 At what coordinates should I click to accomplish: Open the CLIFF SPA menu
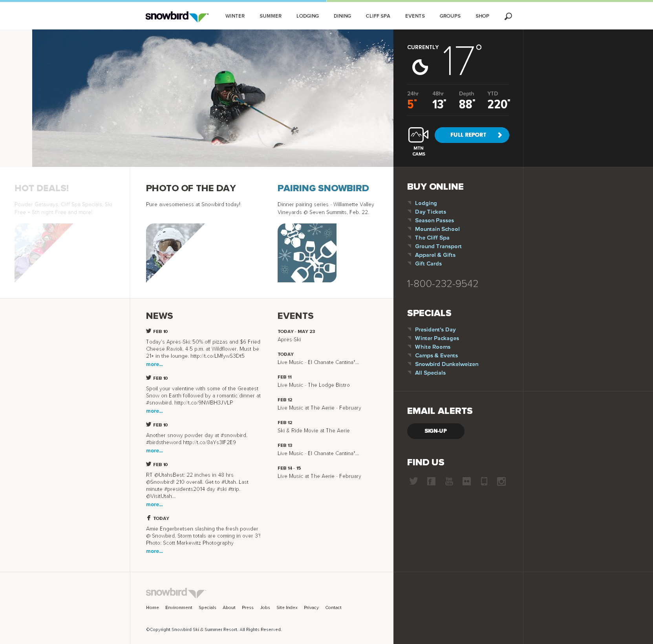[378, 16]
